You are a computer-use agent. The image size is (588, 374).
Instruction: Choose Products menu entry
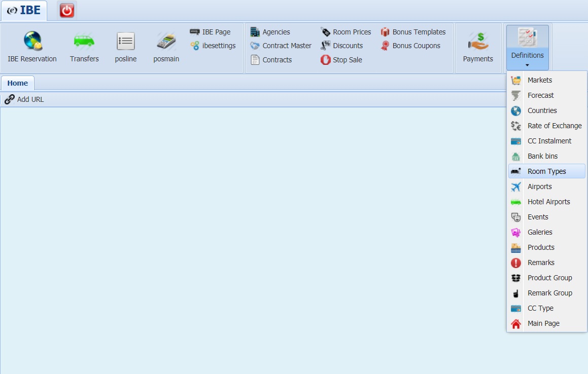[547, 247]
